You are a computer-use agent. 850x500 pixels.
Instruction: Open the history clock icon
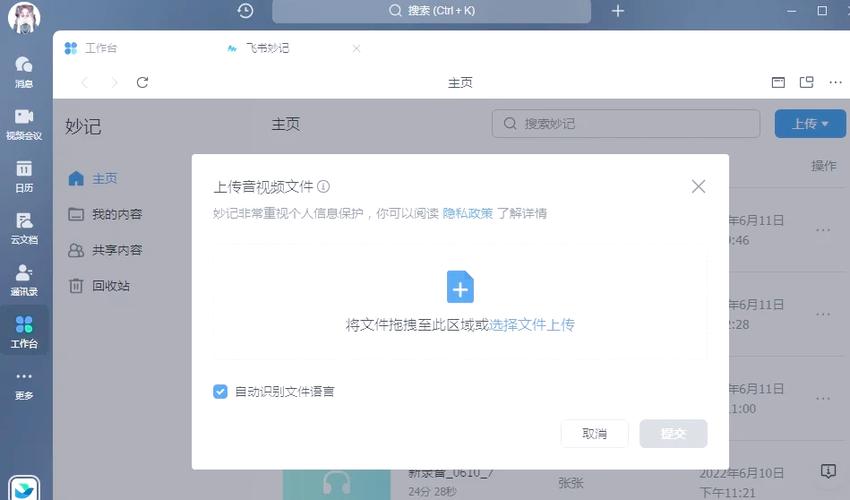click(x=246, y=11)
